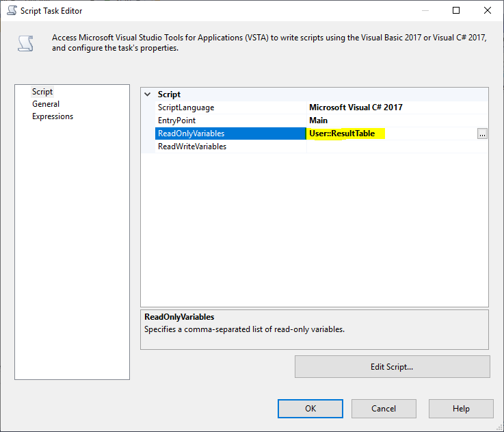
Task: Click the Main entry point value field
Action: coord(319,120)
